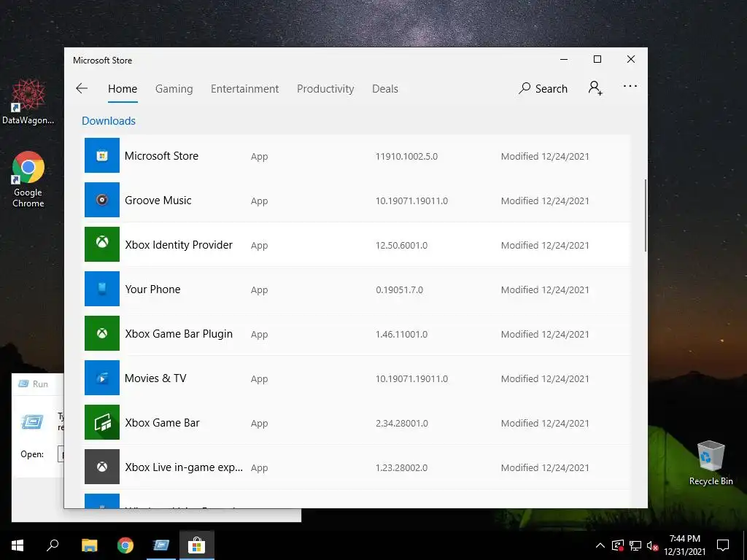Open the Google Chrome desktop shortcut

point(28,179)
